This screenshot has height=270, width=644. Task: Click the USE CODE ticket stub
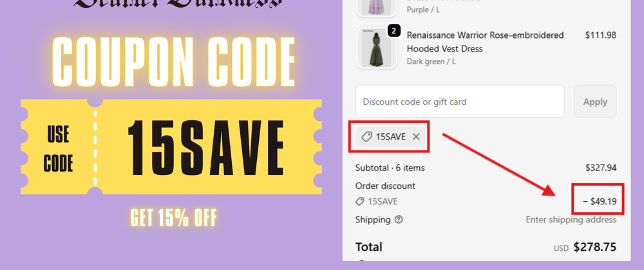pos(59,148)
